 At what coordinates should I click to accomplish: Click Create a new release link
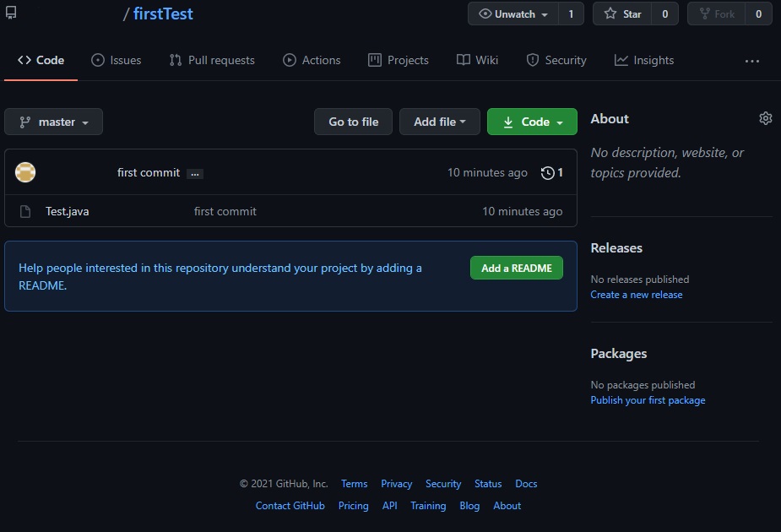636,295
